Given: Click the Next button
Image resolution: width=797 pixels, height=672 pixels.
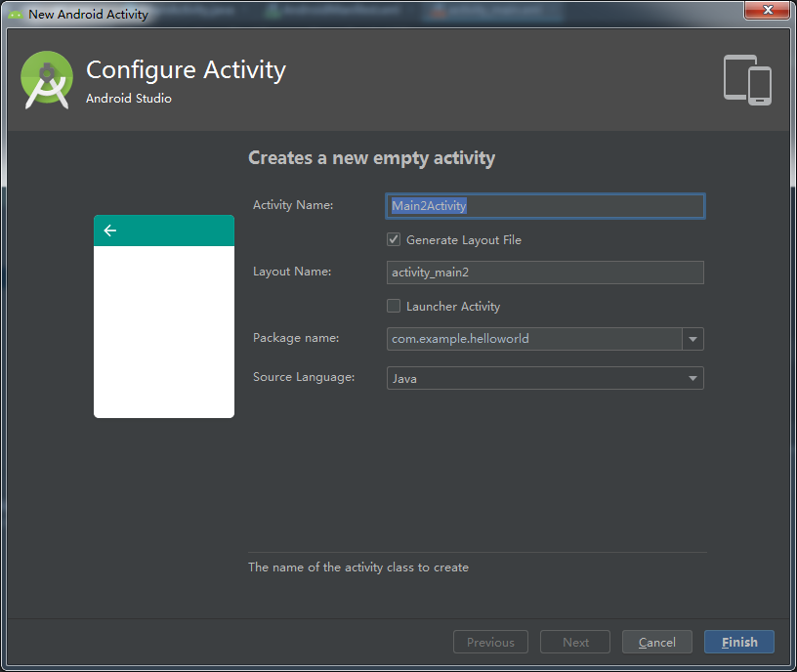Looking at the screenshot, I should pos(575,642).
